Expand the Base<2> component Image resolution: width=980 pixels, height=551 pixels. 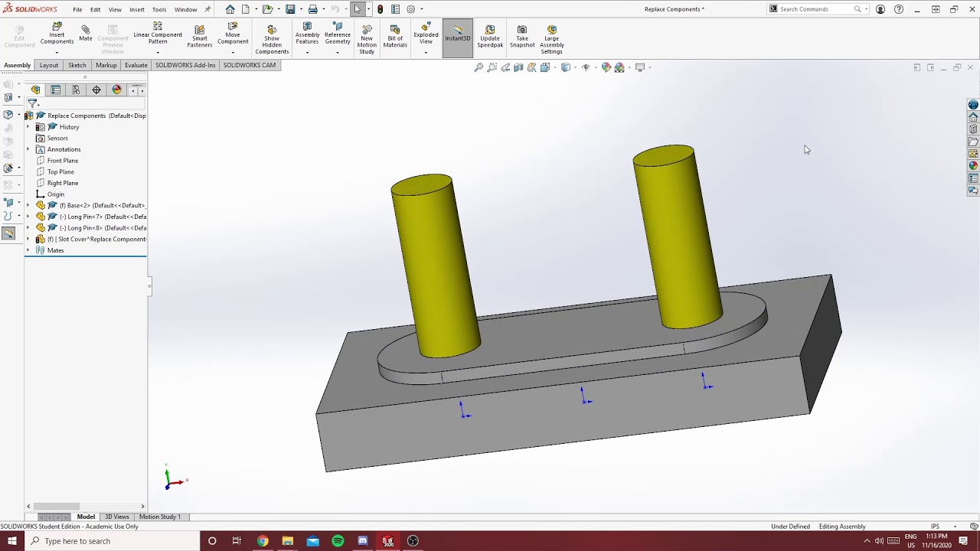(28, 205)
